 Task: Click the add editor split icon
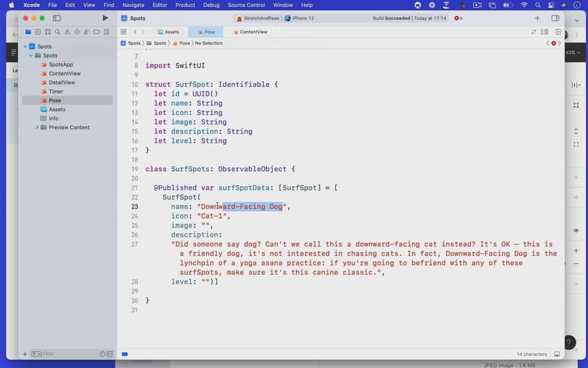[x=558, y=32]
